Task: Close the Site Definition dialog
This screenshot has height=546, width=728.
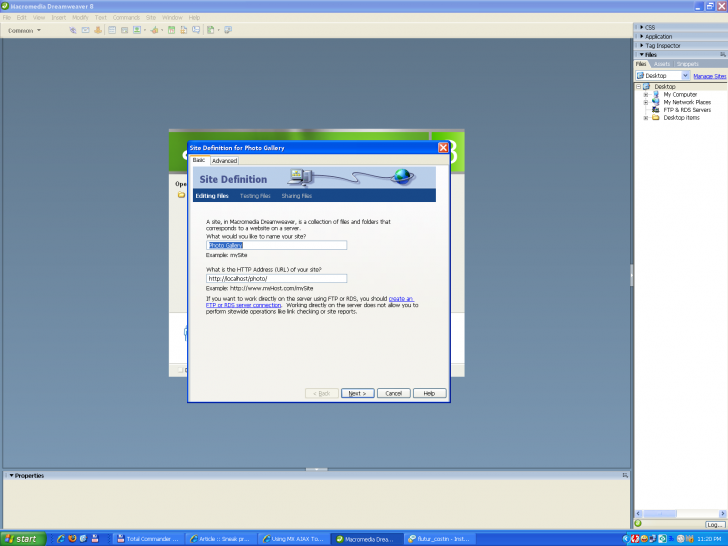Action: (x=443, y=148)
